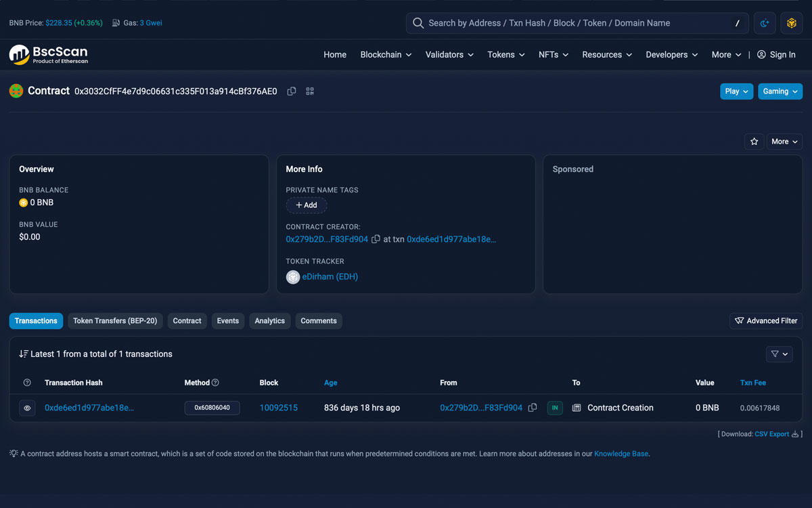
Task: Click inside the search by address input field
Action: [575, 22]
